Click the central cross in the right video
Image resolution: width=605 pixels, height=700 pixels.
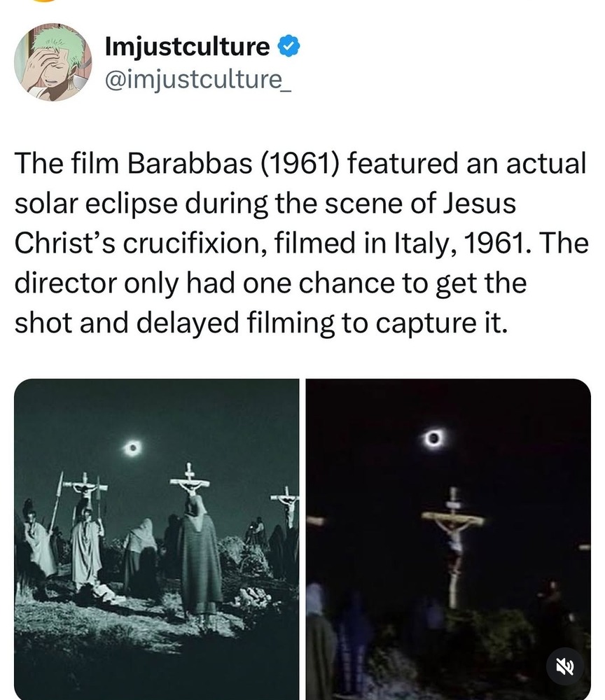(454, 532)
